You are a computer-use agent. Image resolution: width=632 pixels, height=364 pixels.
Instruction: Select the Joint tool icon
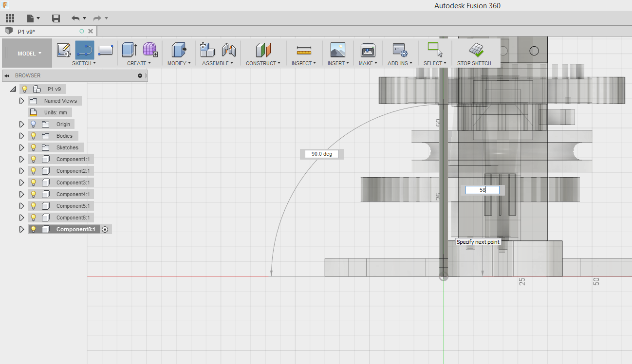point(228,50)
